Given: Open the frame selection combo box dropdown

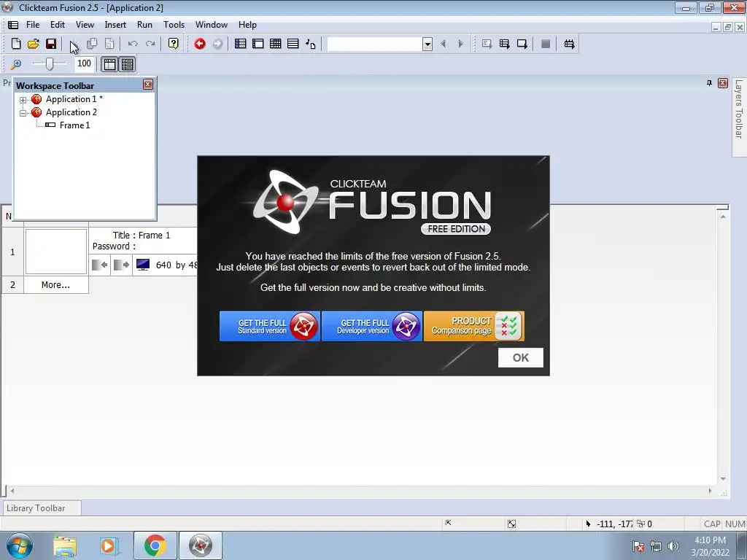Looking at the screenshot, I should pos(427,44).
